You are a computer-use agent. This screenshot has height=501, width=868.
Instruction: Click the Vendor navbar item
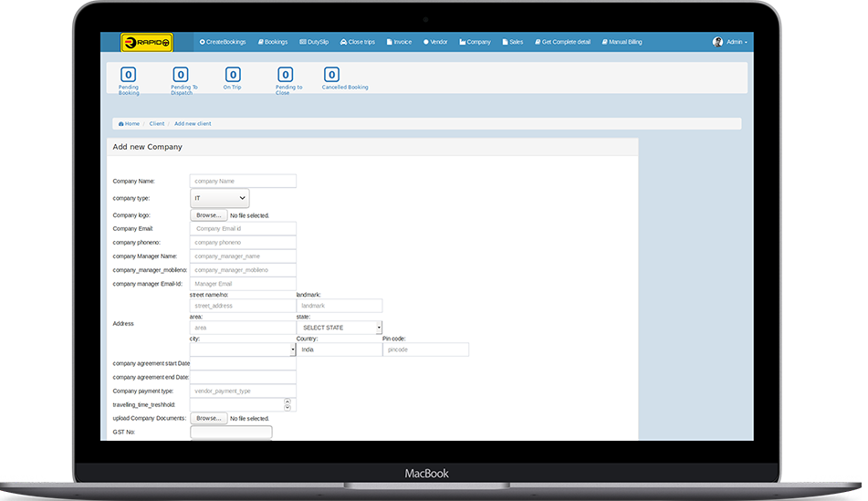pyautogui.click(x=435, y=42)
